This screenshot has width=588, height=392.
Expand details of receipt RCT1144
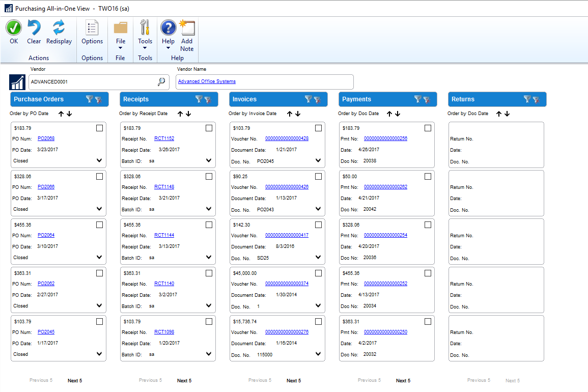click(209, 257)
